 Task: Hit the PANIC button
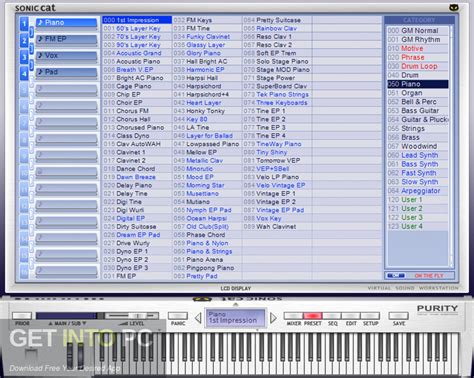tap(178, 315)
